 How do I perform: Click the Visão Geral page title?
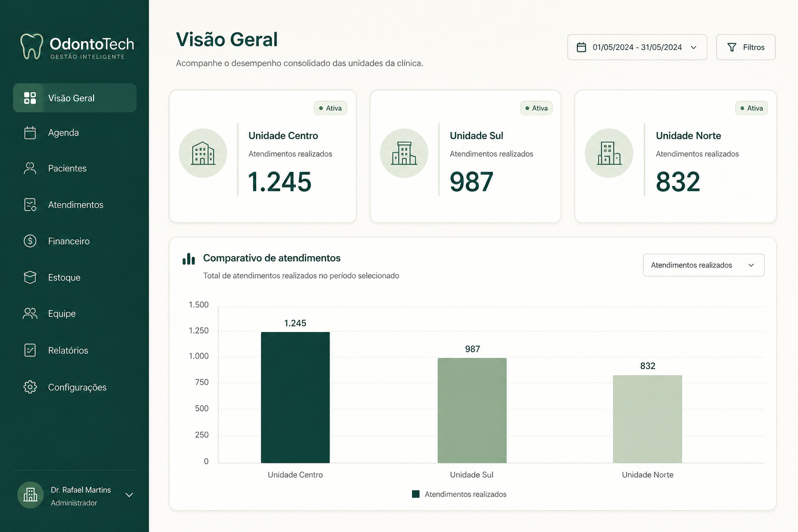click(x=227, y=39)
